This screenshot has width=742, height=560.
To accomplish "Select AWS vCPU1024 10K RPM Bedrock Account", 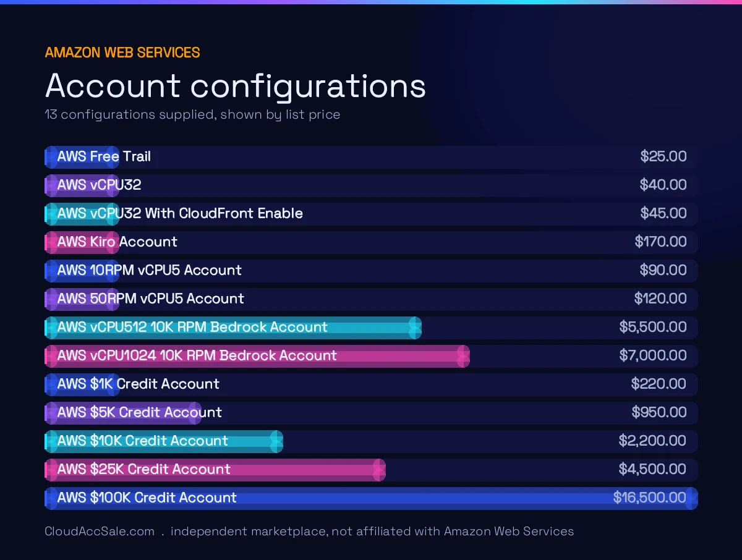I will [x=197, y=355].
